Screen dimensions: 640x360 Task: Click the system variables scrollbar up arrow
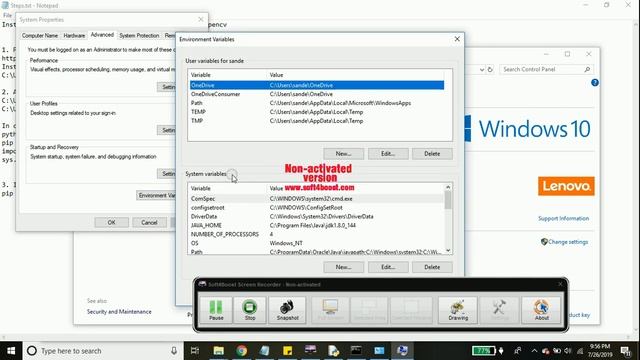[448, 187]
